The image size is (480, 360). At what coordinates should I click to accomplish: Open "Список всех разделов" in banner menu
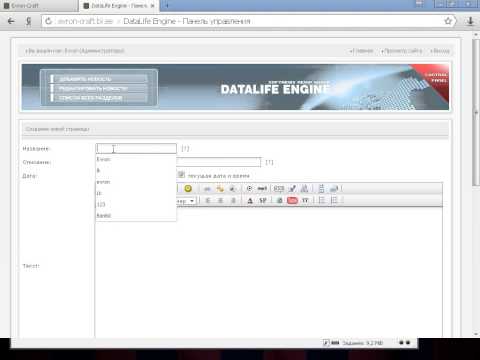99,98
